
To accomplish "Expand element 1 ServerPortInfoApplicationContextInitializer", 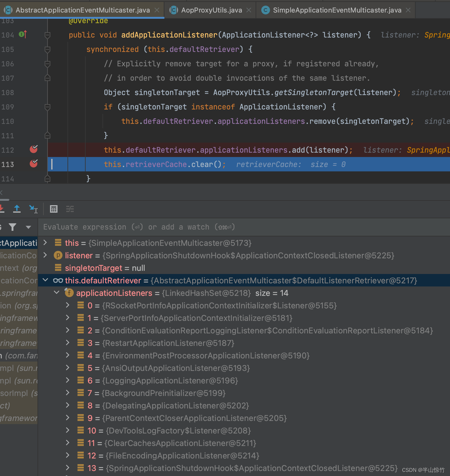I will [68, 317].
